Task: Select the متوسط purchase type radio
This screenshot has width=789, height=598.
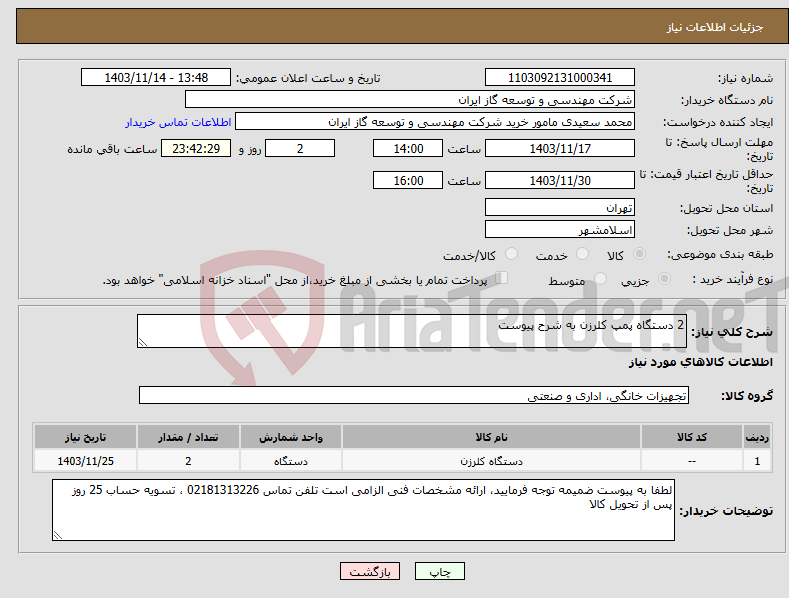Action: tap(600, 279)
